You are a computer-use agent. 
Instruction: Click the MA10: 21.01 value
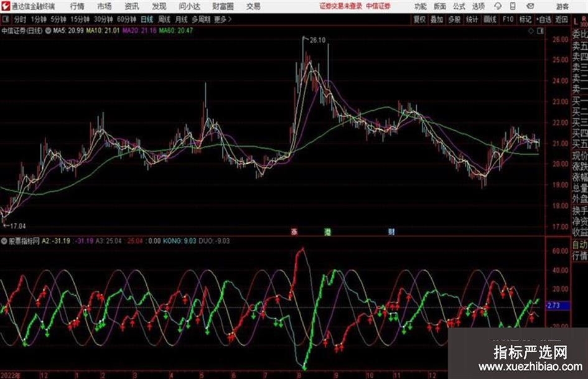[103, 30]
